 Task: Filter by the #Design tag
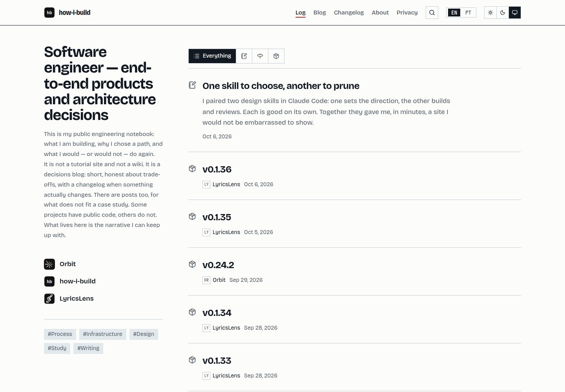[144, 334]
